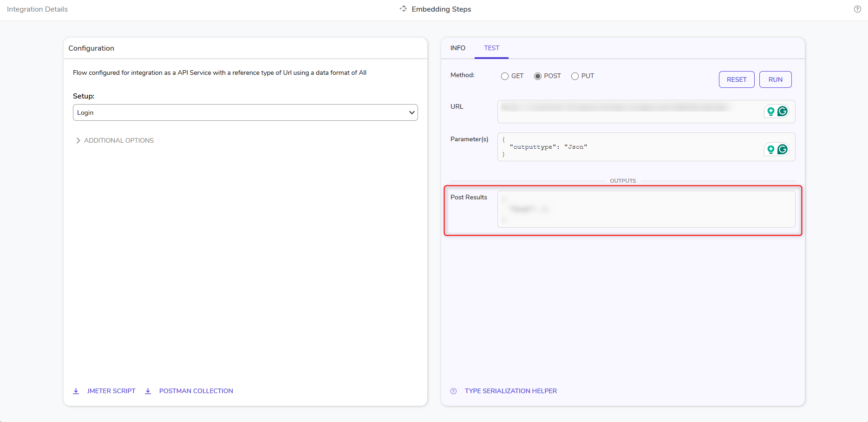
Task: Click the RUN button
Action: coord(776,79)
